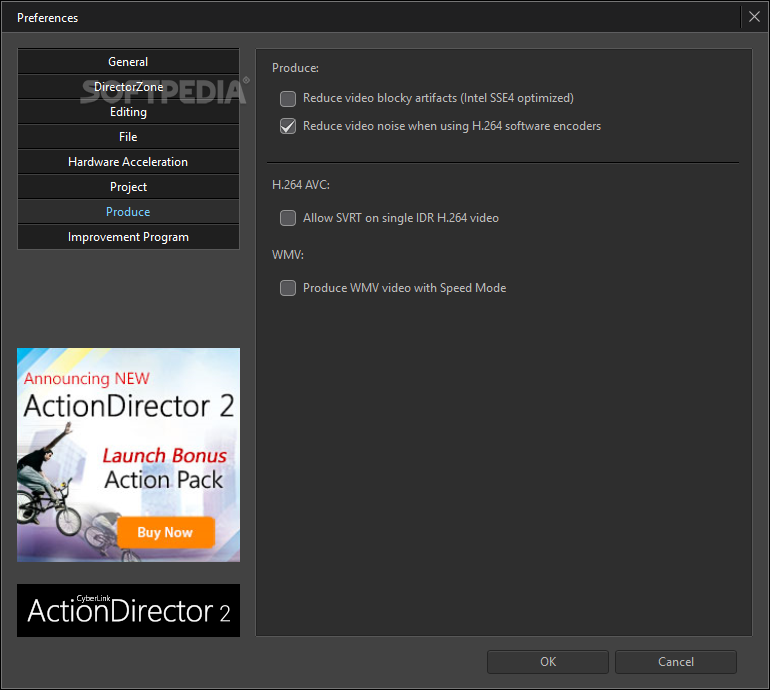Viewport: 770px width, 690px height.
Task: Click the Launch Bonus Action Pack text
Action: [164, 468]
